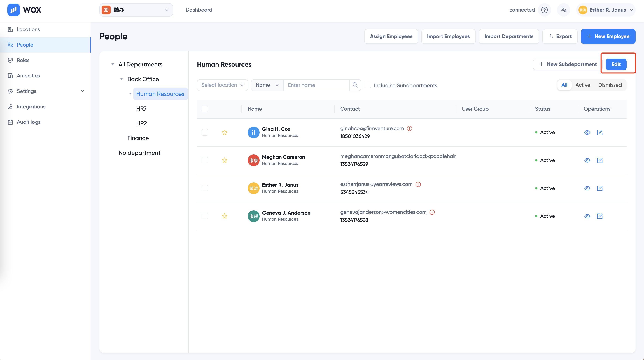Open the Select location dropdown
Image resolution: width=644 pixels, height=360 pixels.
tap(223, 85)
